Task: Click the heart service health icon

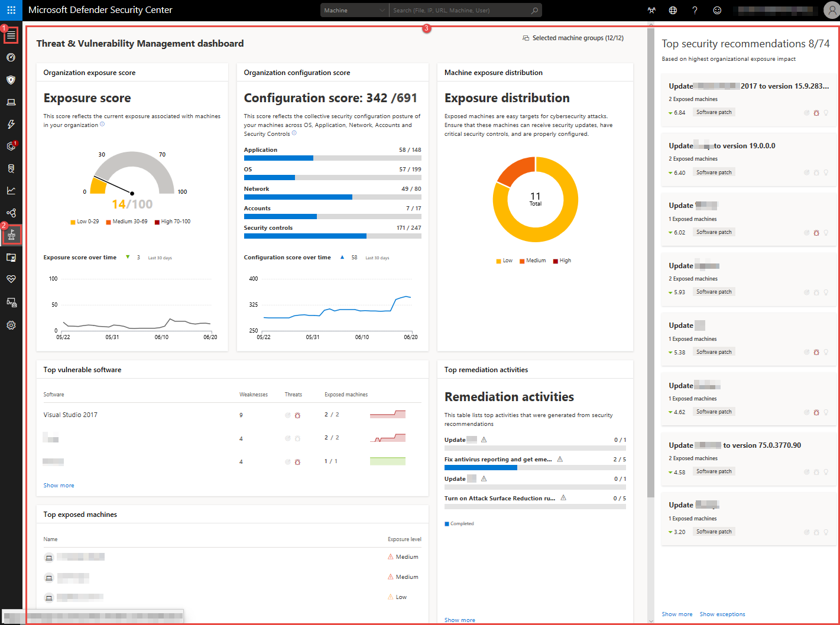Action: pyautogui.click(x=11, y=279)
